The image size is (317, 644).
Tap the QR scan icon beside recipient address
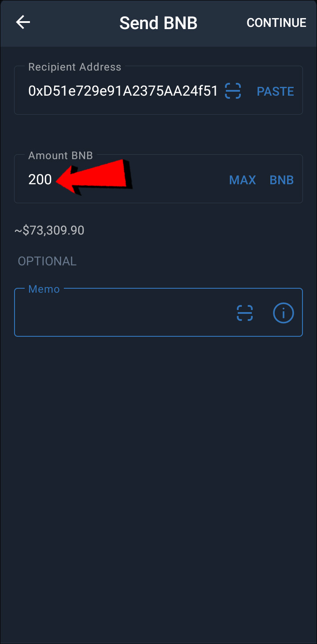tap(233, 91)
